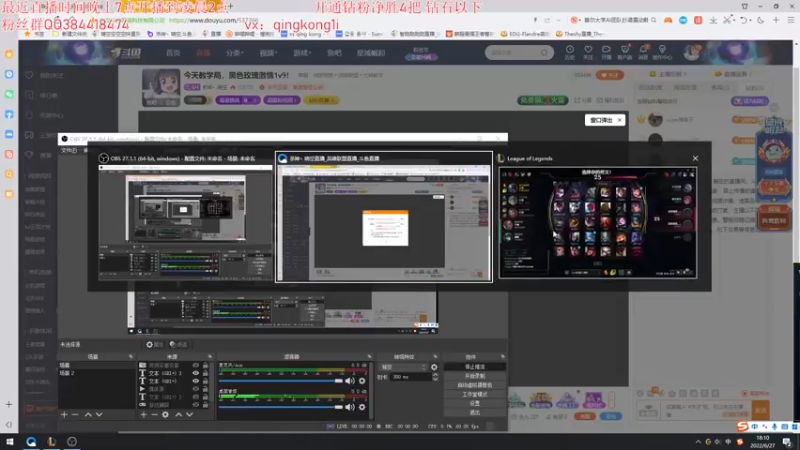
Task: Move the OBS scene up
Action: 88,415
